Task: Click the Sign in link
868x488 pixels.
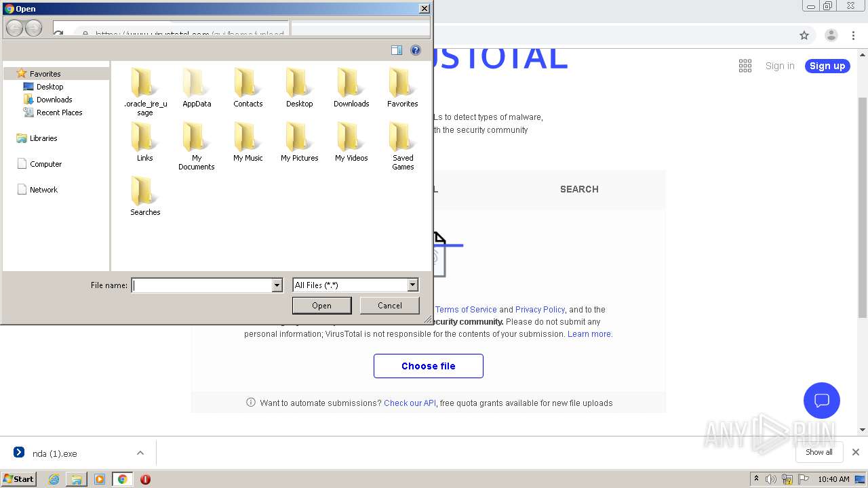Action: click(780, 66)
